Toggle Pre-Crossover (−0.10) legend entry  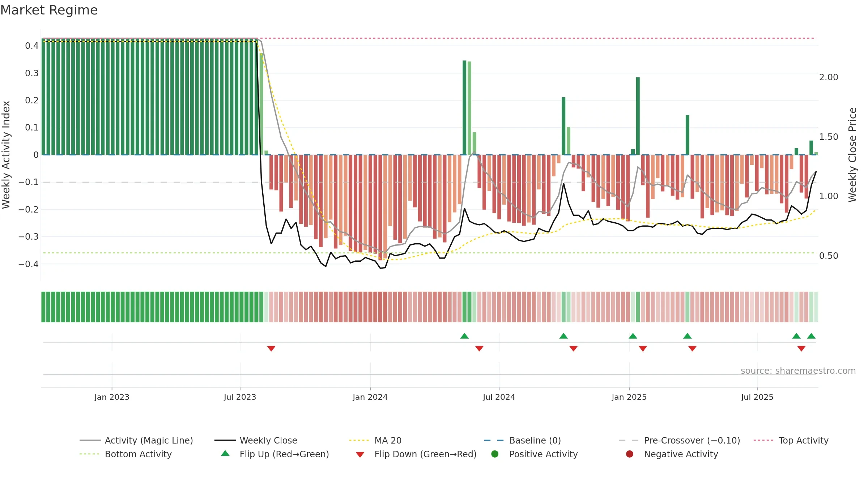click(679, 440)
